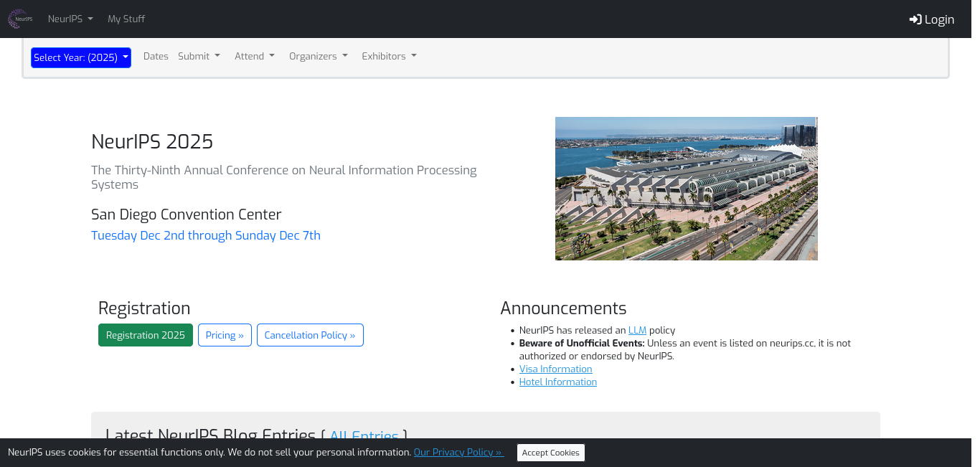Go to the Dates page
The height and width of the screenshot is (467, 980).
pos(156,56)
